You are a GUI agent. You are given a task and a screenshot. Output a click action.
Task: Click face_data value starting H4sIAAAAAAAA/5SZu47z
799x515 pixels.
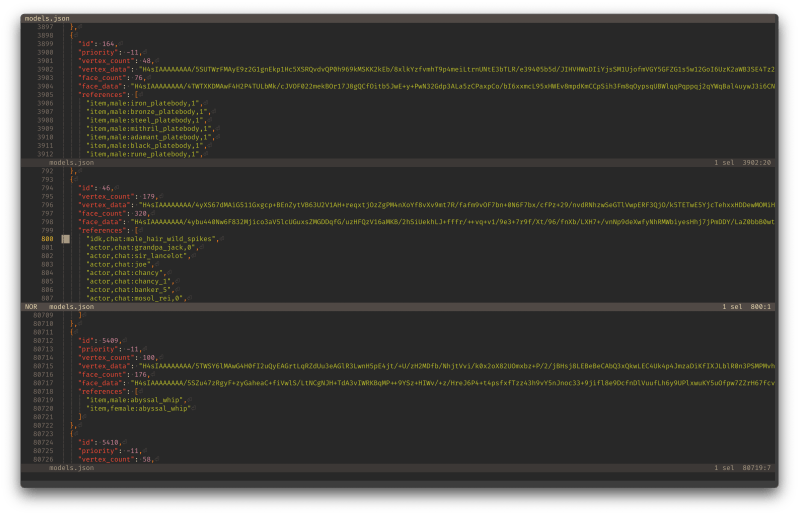(452, 383)
